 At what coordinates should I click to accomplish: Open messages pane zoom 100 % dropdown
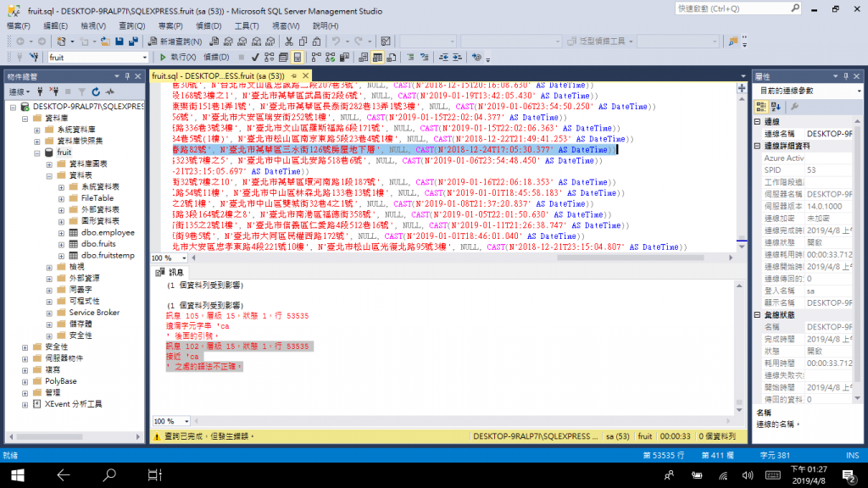186,421
